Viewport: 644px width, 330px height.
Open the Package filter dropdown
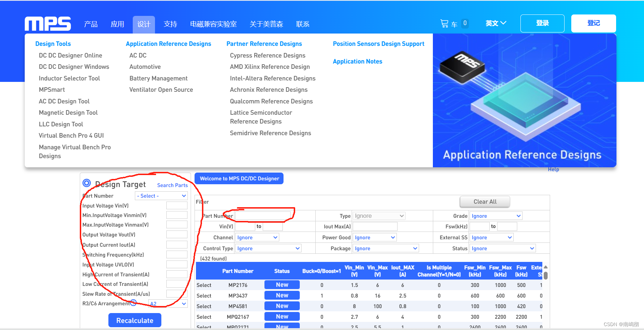coord(386,248)
